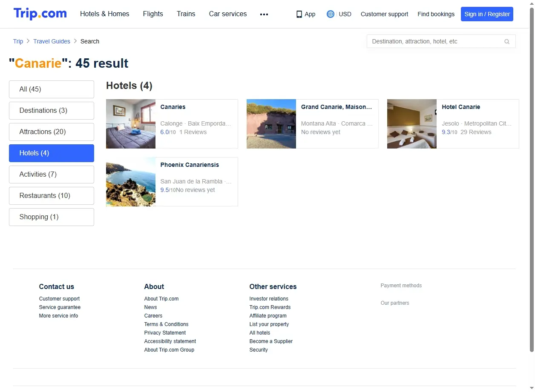Go to the Travel Guides breadcrumb
535x392 pixels.
click(x=52, y=41)
